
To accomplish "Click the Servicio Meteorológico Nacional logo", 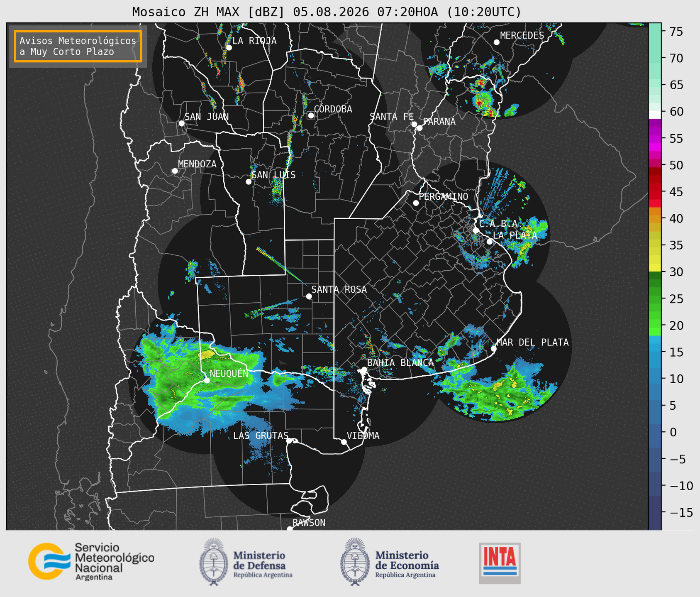I will click(x=91, y=561).
